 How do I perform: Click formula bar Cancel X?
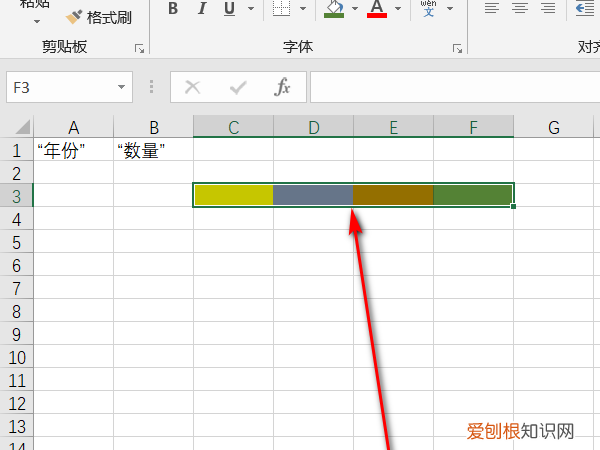pos(192,87)
